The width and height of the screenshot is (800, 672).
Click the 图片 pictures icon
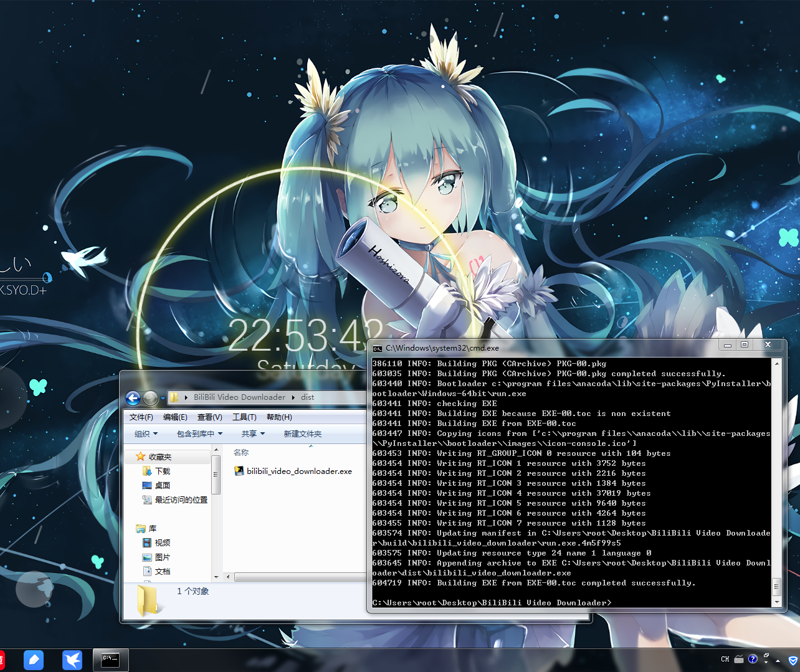147,557
